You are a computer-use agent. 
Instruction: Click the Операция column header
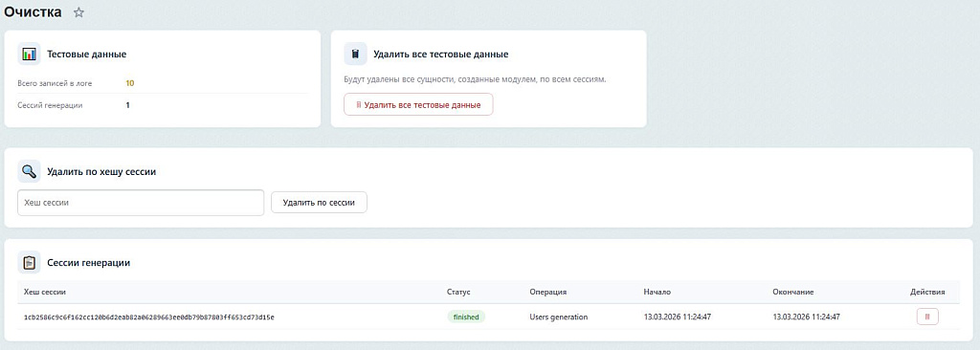pyautogui.click(x=548, y=292)
